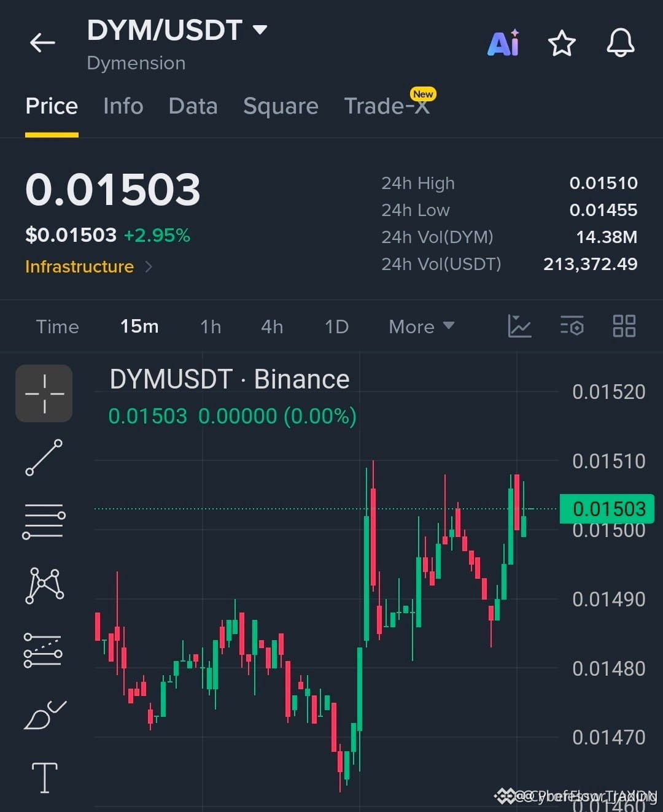The height and width of the screenshot is (812, 663).
Task: Click the 0.01480 price axis label
Action: click(609, 668)
